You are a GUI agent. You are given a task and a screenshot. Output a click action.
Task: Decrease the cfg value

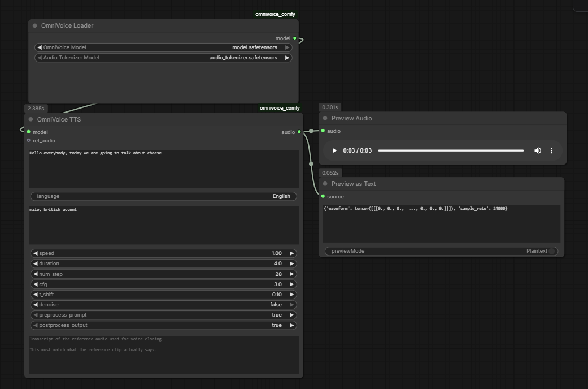(x=35, y=284)
